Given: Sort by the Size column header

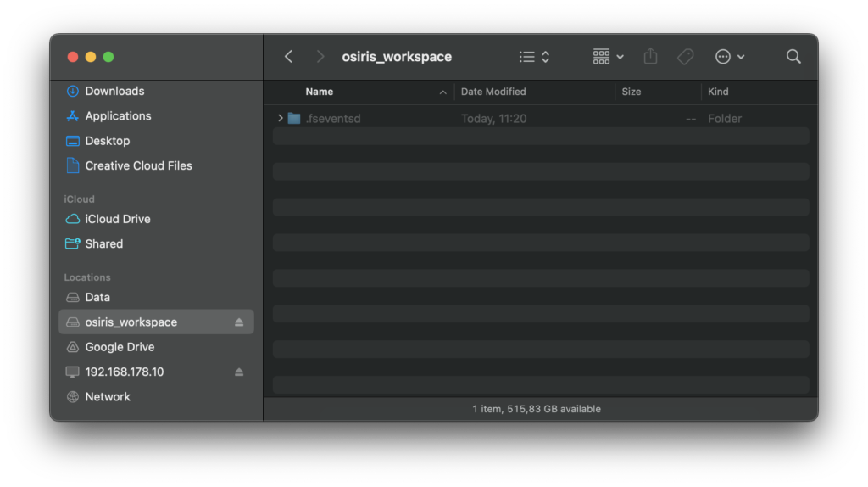Looking at the screenshot, I should click(x=632, y=92).
